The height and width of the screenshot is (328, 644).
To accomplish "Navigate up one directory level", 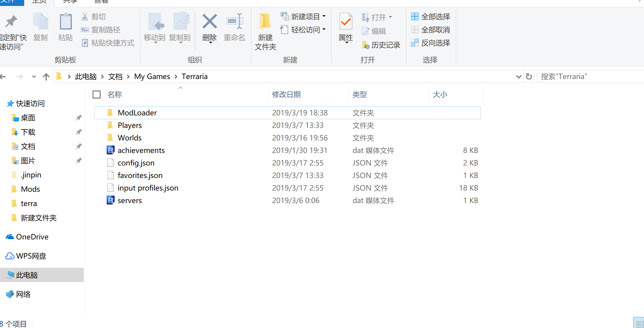I will click(46, 76).
